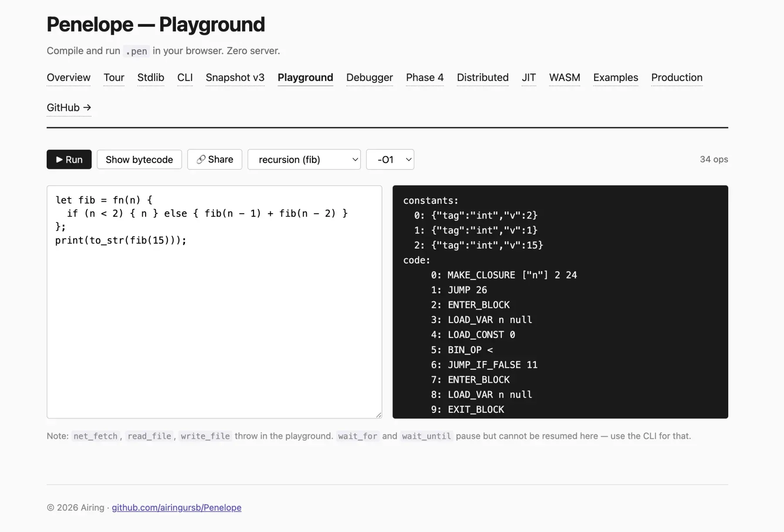The width and height of the screenshot is (784, 532).
Task: Click the code: label in output
Action: (417, 260)
